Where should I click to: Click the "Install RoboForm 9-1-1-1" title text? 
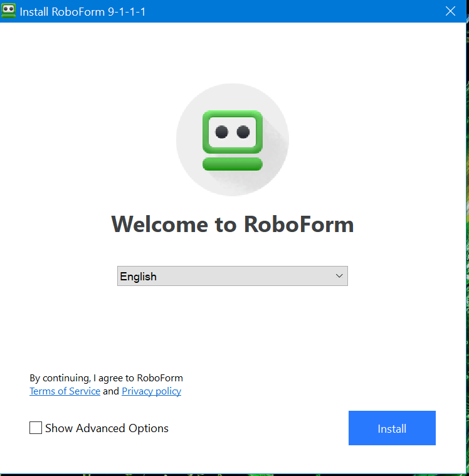tap(83, 12)
